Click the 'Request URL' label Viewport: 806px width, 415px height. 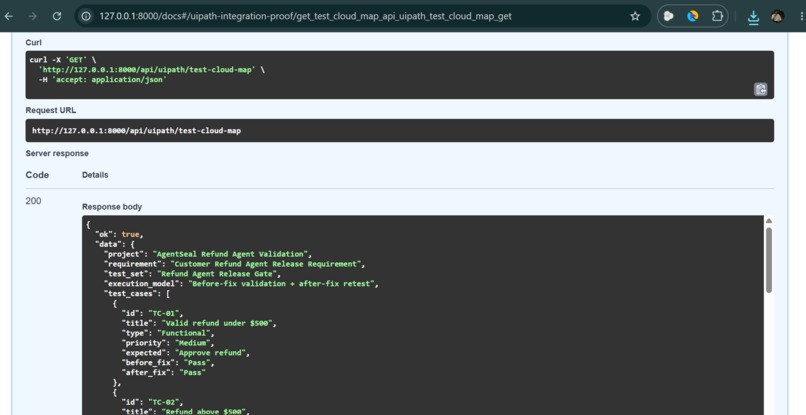pos(50,110)
